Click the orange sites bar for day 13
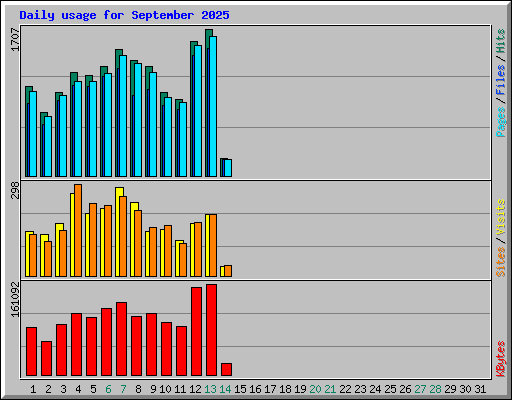This screenshot has height=400, width=512. point(213,246)
